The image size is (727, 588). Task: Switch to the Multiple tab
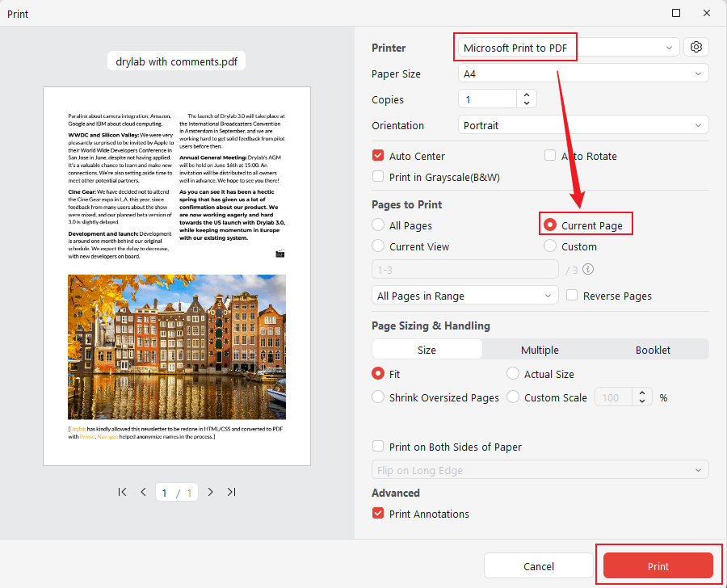pyautogui.click(x=540, y=350)
